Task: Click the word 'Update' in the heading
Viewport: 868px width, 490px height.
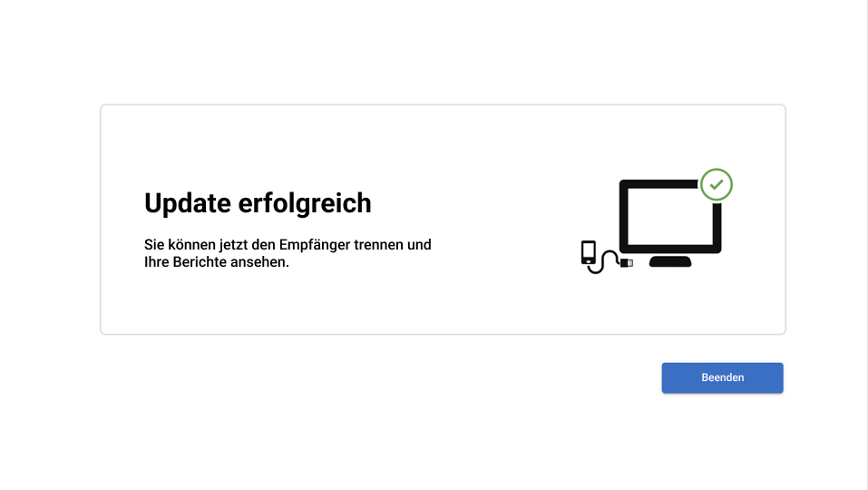Action: (188, 203)
